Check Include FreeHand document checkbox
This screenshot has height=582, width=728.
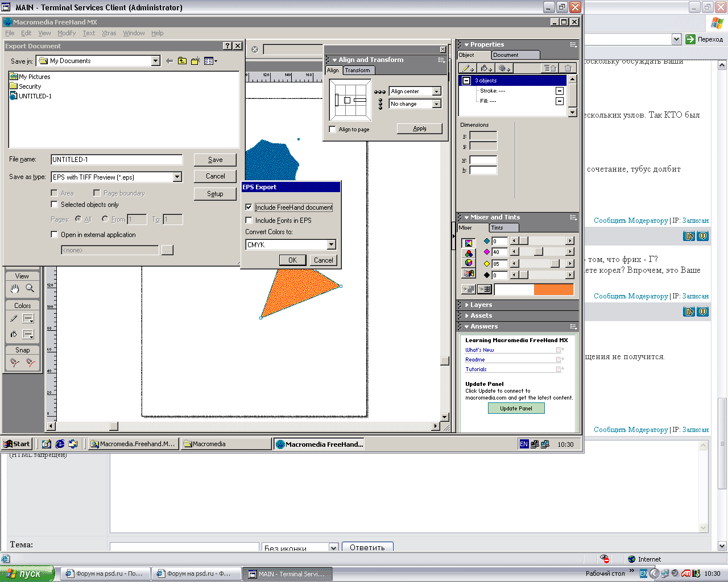[x=249, y=207]
